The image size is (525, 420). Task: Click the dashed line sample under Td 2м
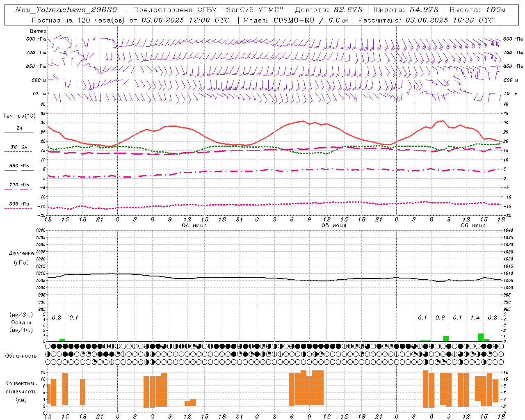point(18,152)
